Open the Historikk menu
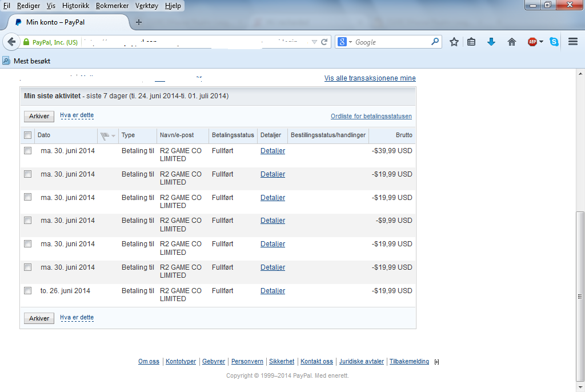This screenshot has height=392, width=585. tap(75, 5)
